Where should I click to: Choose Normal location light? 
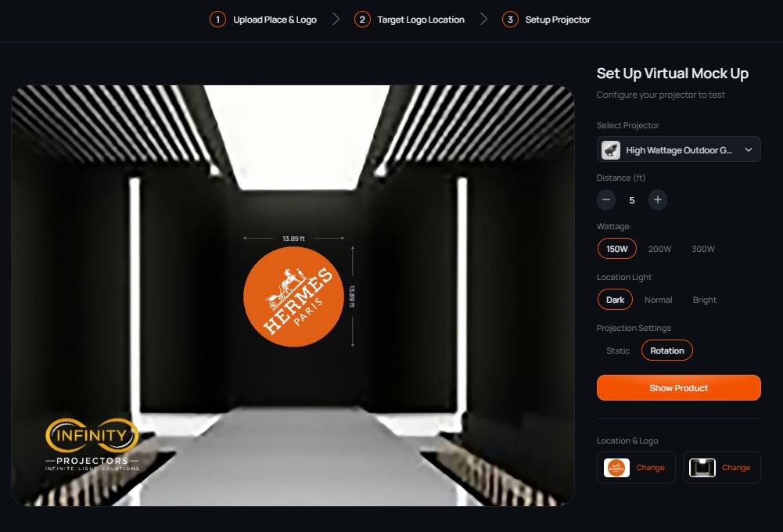[658, 300]
